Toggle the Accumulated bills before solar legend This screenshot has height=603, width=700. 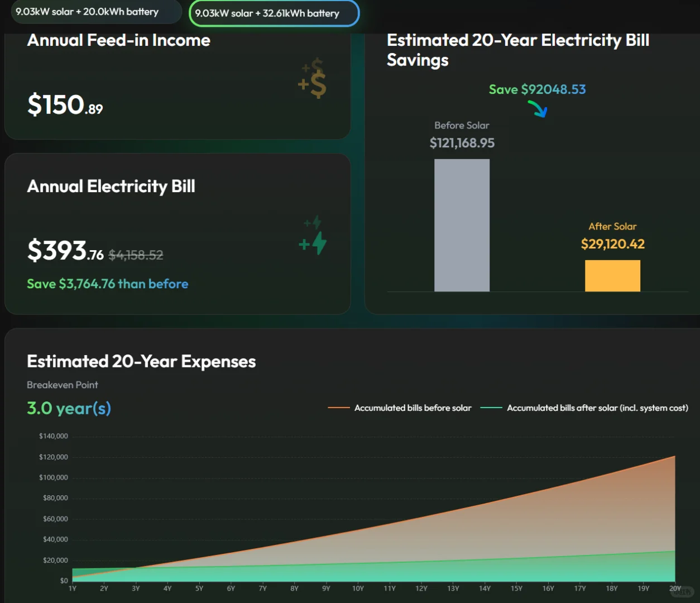(x=400, y=408)
